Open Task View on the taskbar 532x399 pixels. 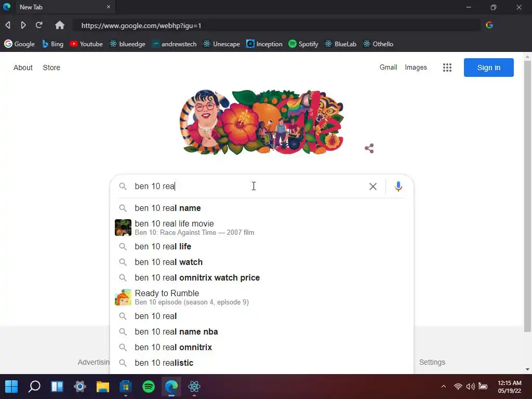tap(57, 386)
